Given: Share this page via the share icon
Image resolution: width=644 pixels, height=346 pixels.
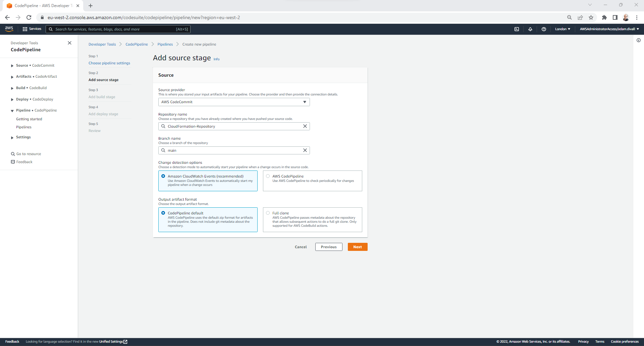Looking at the screenshot, I should point(580,17).
